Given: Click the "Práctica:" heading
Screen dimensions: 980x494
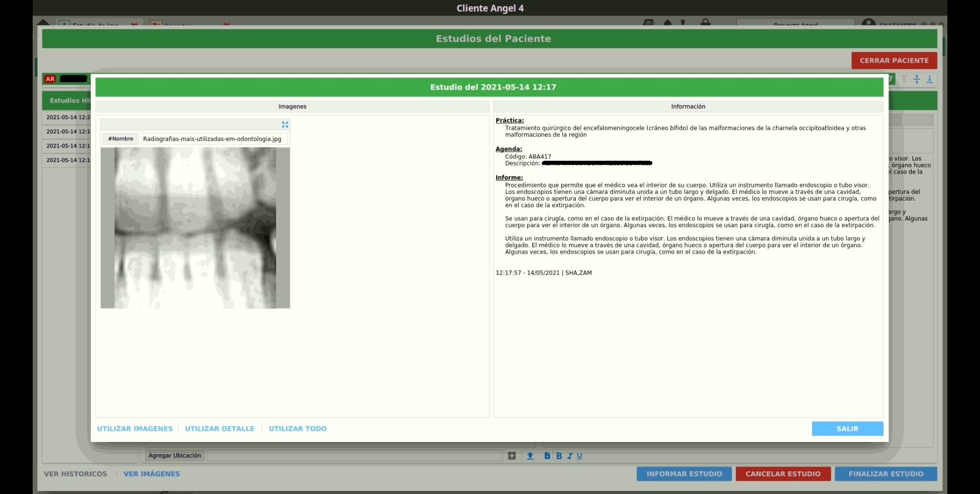Looking at the screenshot, I should pos(509,120).
